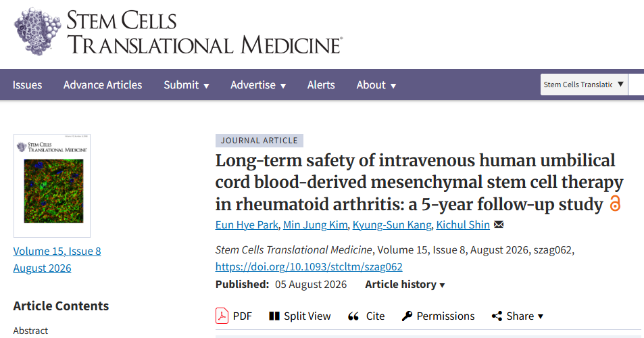Open the PDF icon for the article

click(x=222, y=316)
